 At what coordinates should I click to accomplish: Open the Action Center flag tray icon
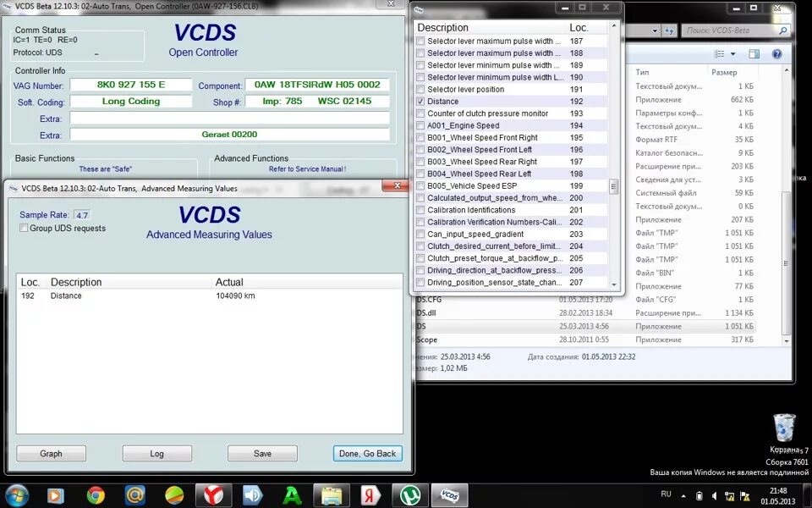pyautogui.click(x=746, y=495)
